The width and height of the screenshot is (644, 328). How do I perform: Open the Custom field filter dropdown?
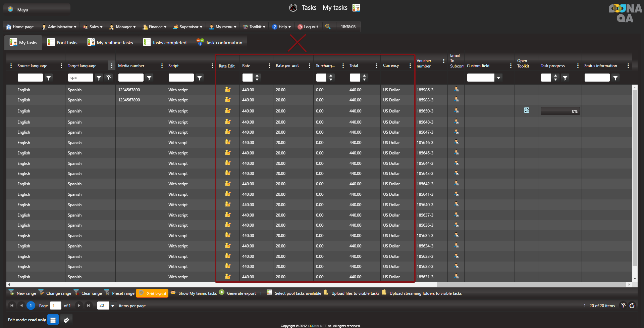[498, 78]
